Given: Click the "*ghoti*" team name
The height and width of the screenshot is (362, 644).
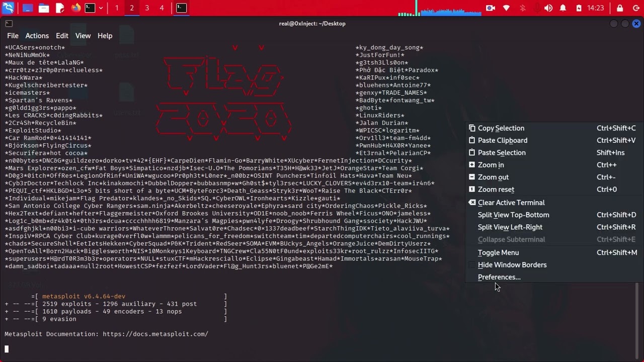Looking at the screenshot, I should [369, 108].
